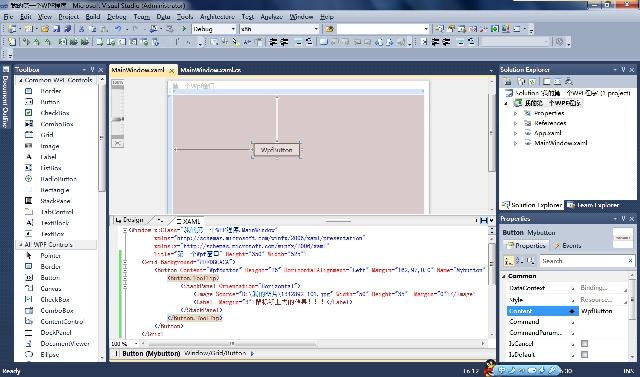Select the DockPanel control under All WPF Controls
The image size is (640, 377).
(x=56, y=333)
